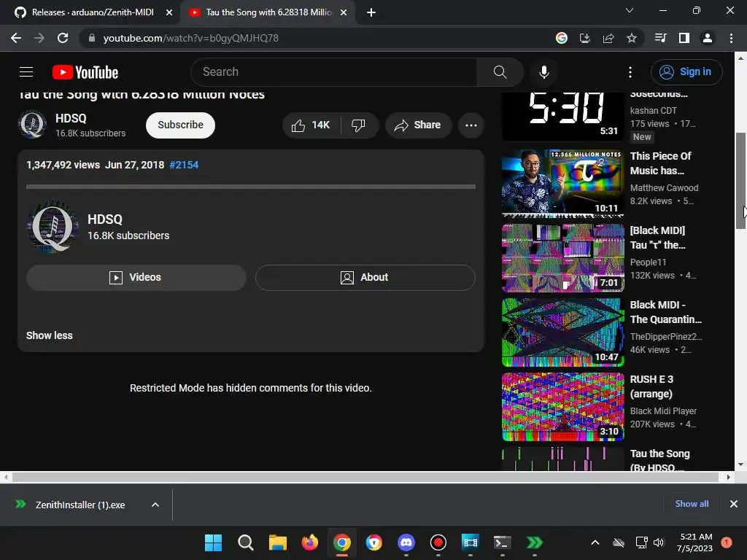747x560 pixels.
Task: Close the downloads bar
Action: pyautogui.click(x=733, y=504)
